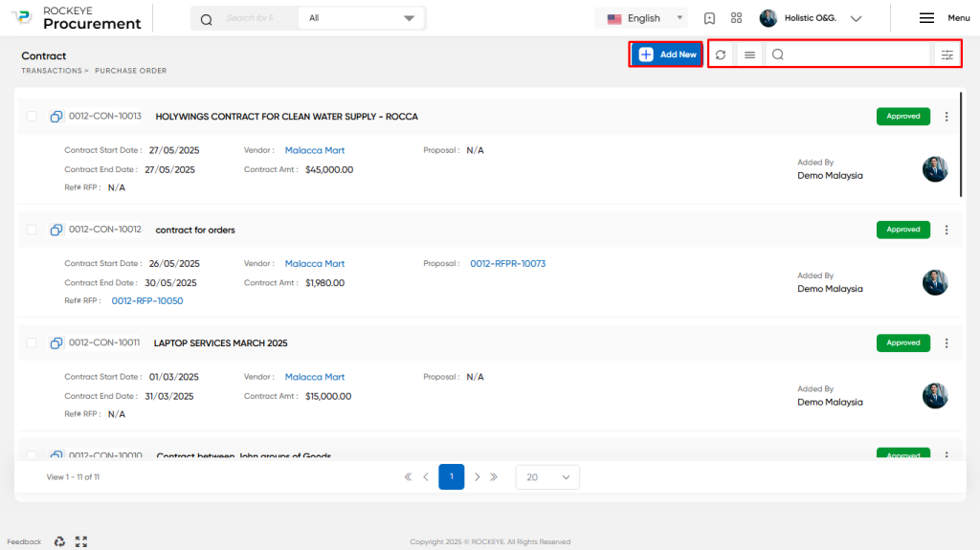Open the apps grid icon

[736, 18]
